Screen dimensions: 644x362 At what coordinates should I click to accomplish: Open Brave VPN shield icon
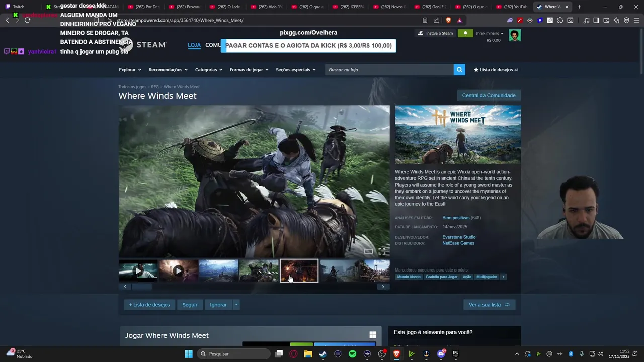(626, 20)
